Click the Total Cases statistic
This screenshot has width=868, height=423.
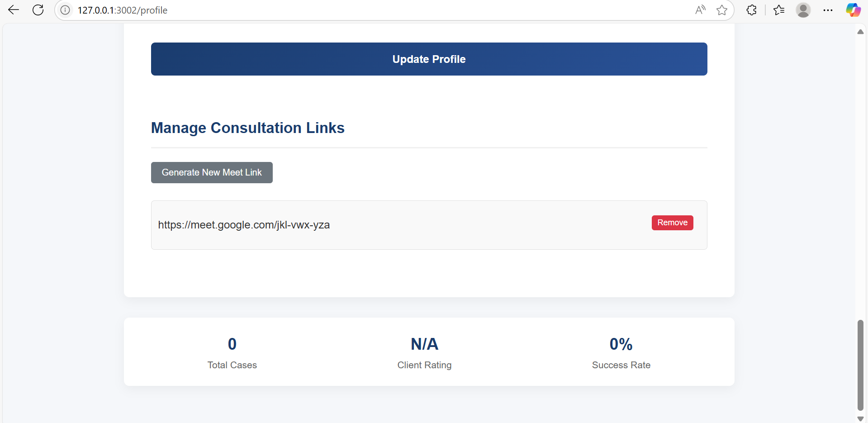[232, 353]
